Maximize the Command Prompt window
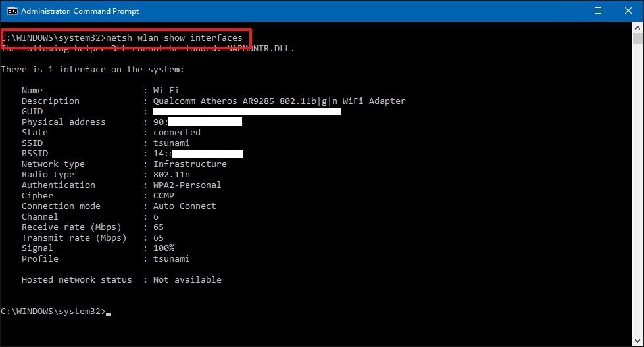Image resolution: width=644 pixels, height=347 pixels. (598, 11)
